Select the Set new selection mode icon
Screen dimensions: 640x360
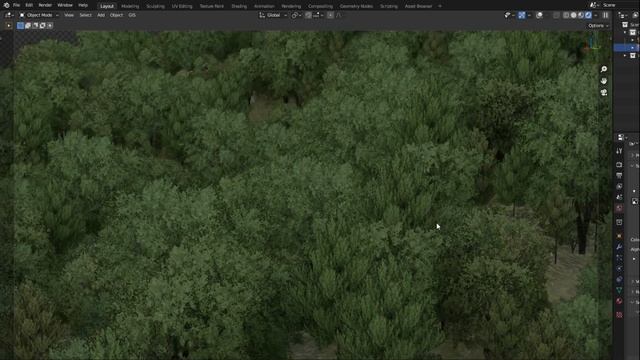tap(20, 25)
